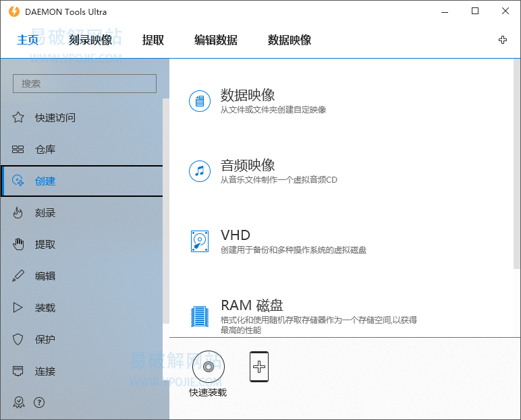Click the hand icon for 提取
The height and width of the screenshot is (420, 521).
pos(18,244)
